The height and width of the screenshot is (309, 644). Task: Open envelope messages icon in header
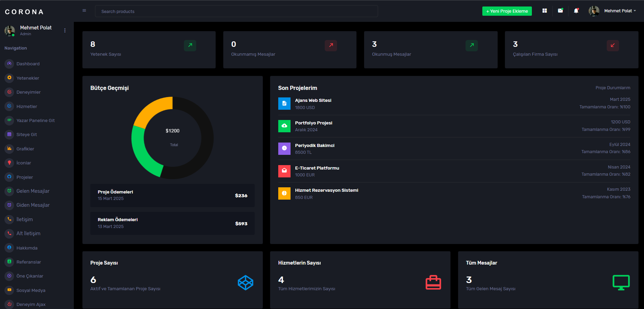(560, 11)
